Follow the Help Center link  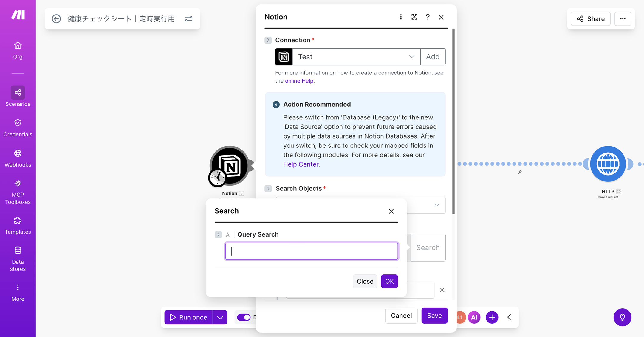(301, 164)
